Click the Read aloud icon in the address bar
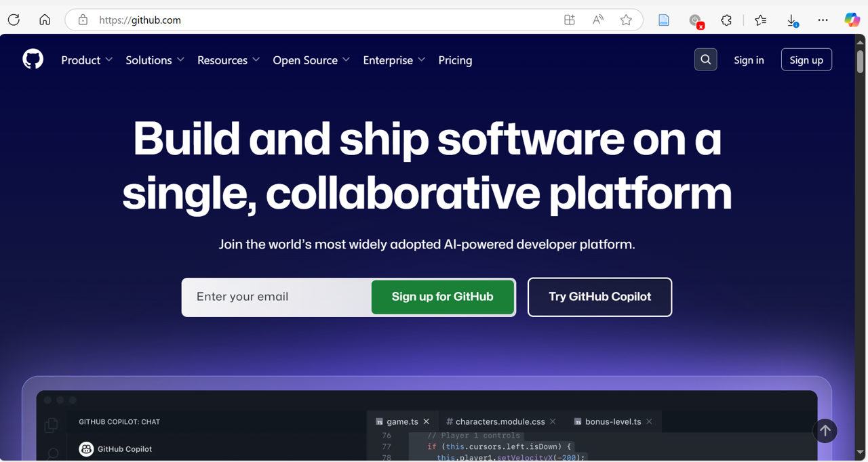The image size is (868, 462). coord(597,20)
